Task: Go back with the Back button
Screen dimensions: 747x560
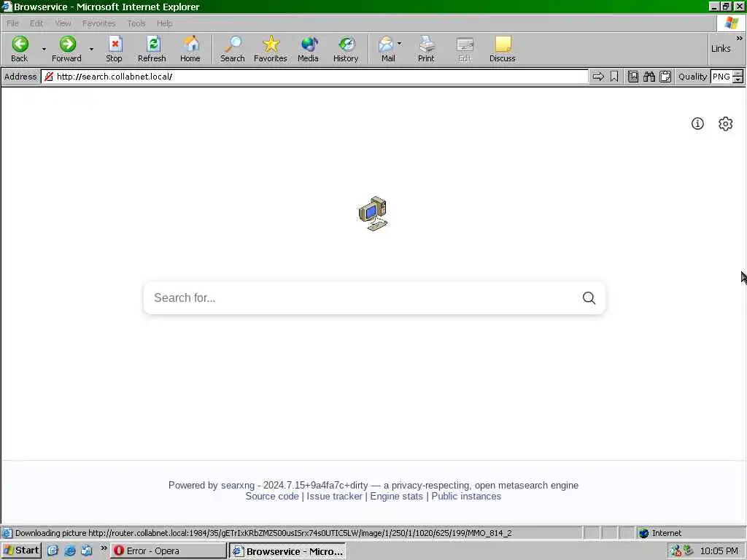Action: coord(20,49)
